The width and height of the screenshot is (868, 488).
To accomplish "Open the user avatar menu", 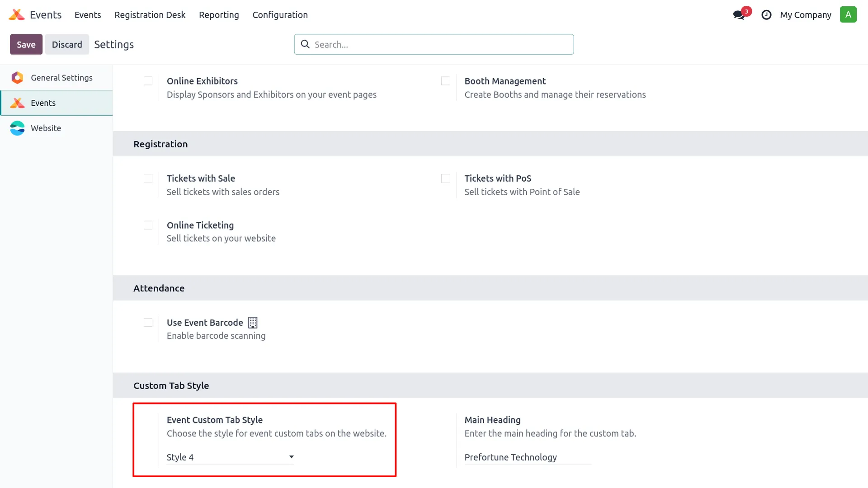I will point(848,14).
